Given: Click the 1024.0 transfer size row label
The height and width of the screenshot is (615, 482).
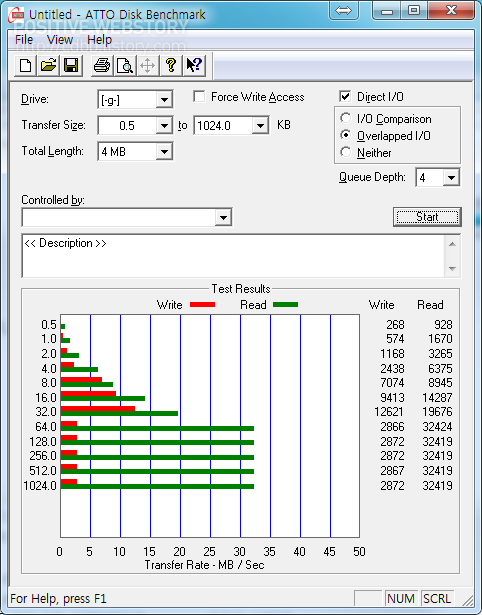Looking at the screenshot, I should tap(40, 486).
